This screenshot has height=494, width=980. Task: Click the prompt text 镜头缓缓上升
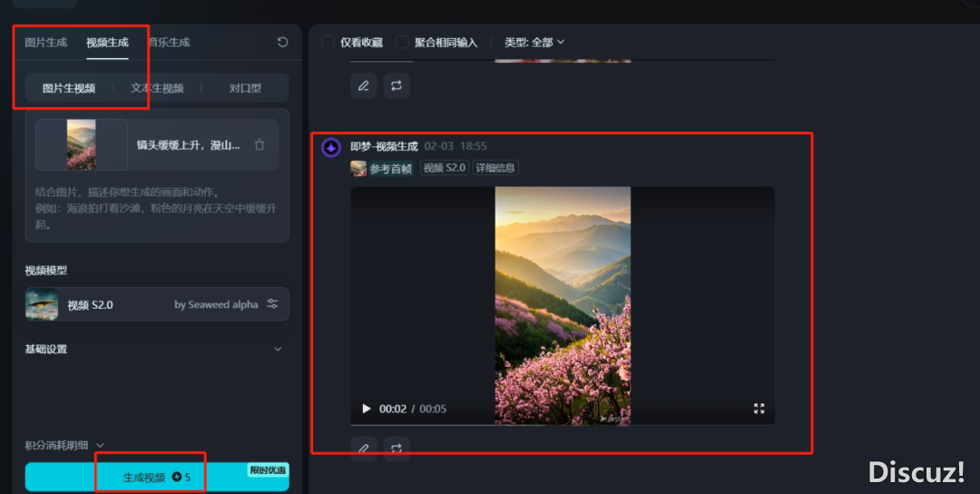[x=188, y=145]
